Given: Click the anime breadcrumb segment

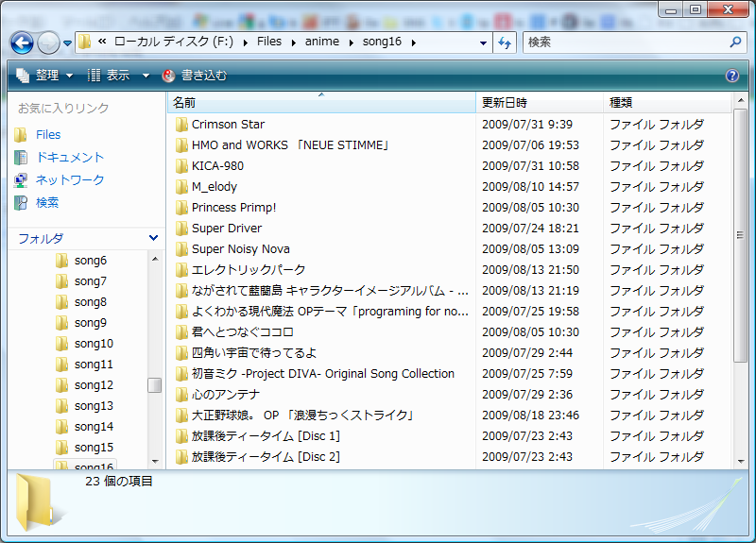Looking at the screenshot, I should (x=321, y=42).
